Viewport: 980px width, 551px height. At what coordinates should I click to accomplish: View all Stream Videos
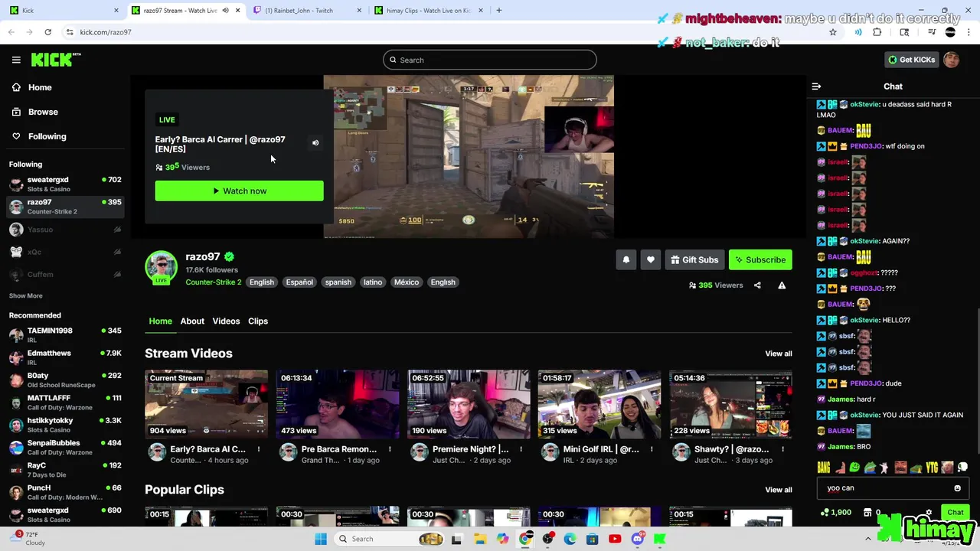click(779, 354)
